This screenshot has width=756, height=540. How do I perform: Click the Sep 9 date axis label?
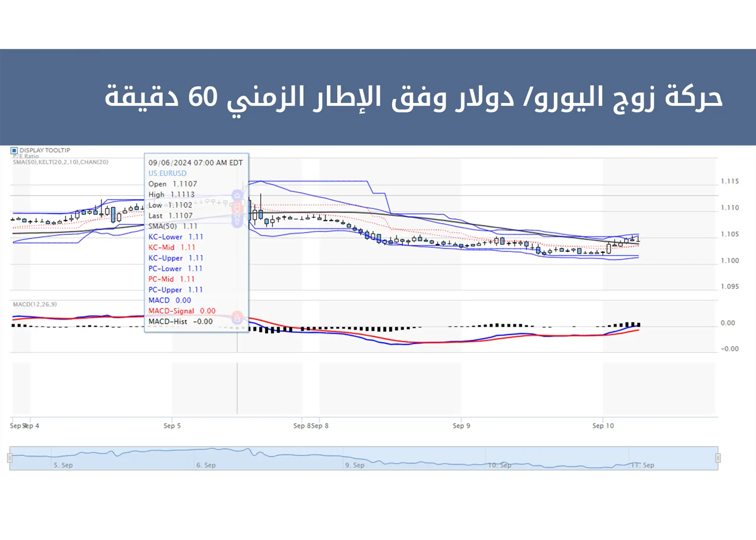coord(461,426)
